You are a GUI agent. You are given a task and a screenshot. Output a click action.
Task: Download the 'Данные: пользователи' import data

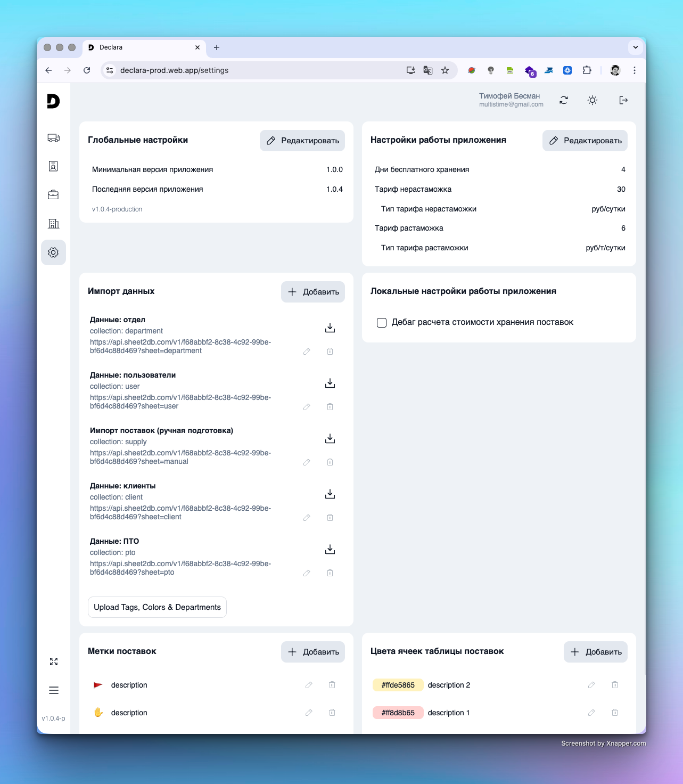[330, 383]
